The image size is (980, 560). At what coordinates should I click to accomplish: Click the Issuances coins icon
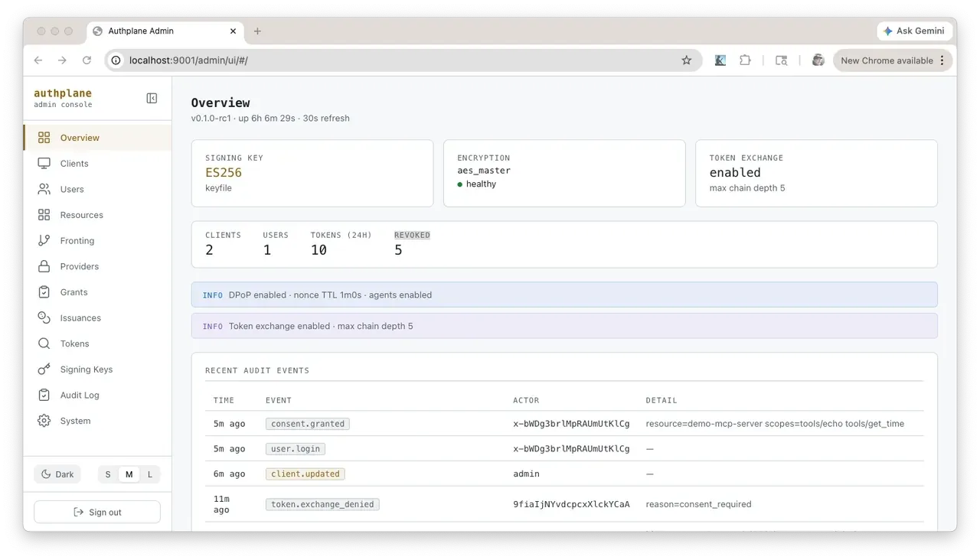pyautogui.click(x=44, y=317)
